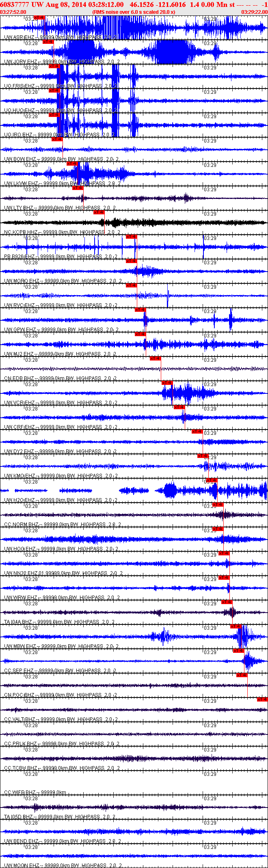Click the UW BOW EHZ station label
Image resolution: width=268 pixels, height=868 pixels.
tap(20, 159)
